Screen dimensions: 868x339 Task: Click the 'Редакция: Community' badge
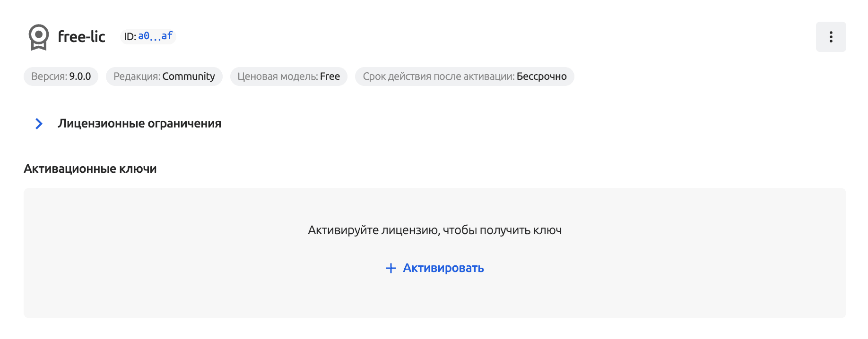[164, 76]
